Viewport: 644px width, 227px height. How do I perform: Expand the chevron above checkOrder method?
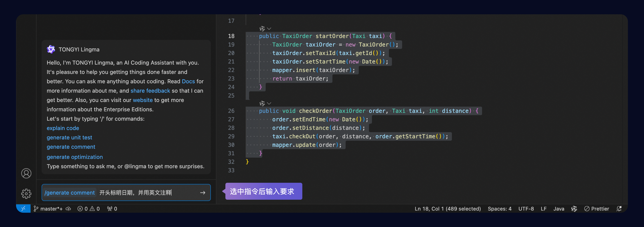click(269, 103)
